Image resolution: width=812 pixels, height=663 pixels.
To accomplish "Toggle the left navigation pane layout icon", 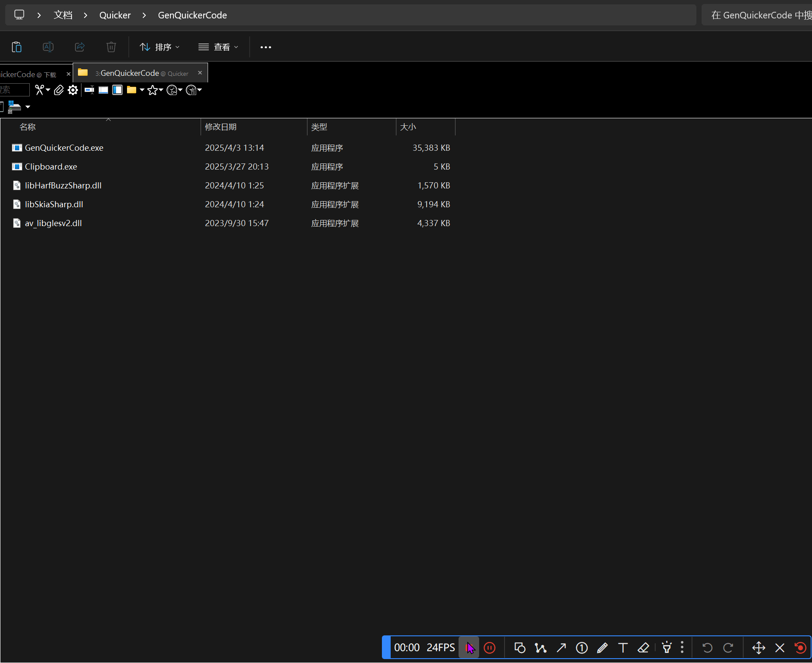I will [117, 90].
